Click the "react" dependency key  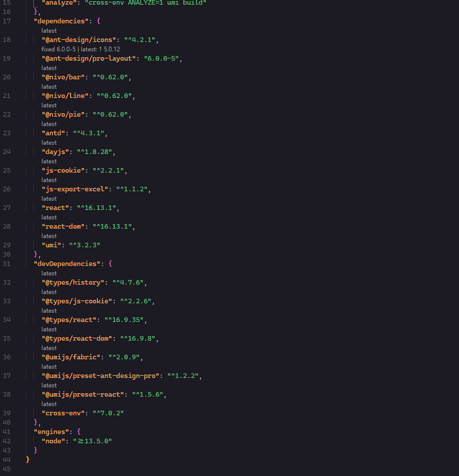click(55, 208)
